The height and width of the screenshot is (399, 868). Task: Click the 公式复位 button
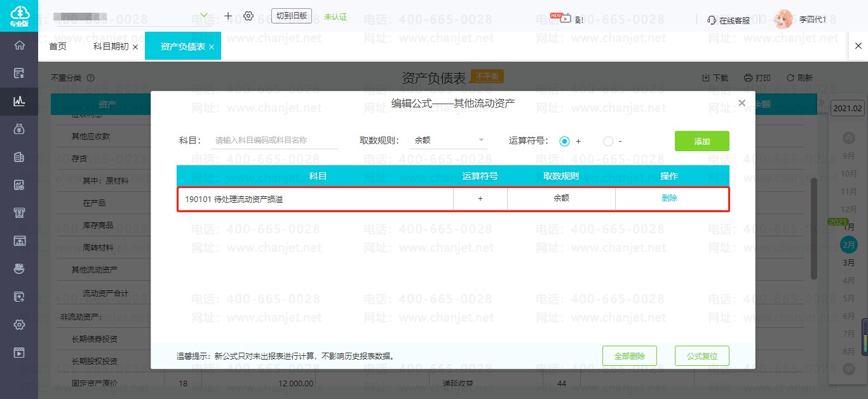702,356
